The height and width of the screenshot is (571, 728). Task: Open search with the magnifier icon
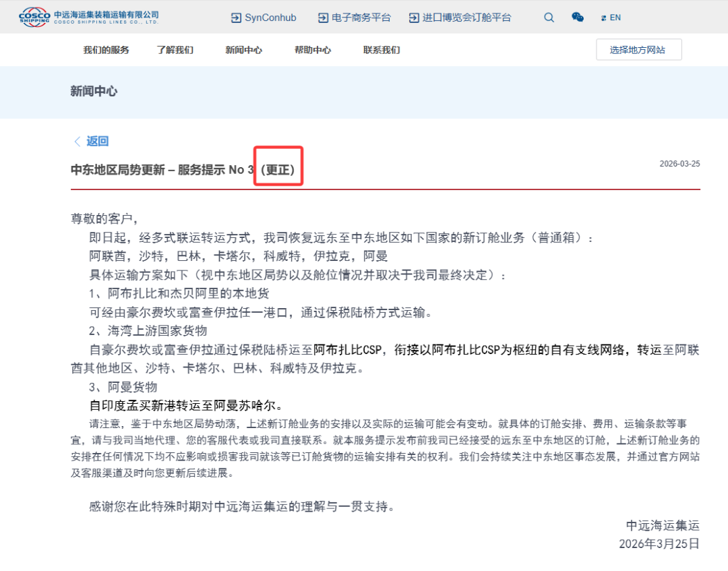pos(549,18)
